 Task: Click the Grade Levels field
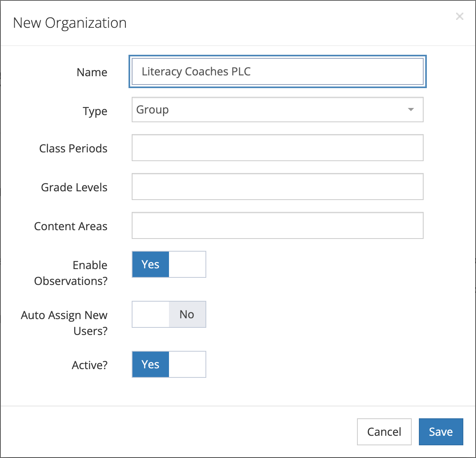coord(278,187)
